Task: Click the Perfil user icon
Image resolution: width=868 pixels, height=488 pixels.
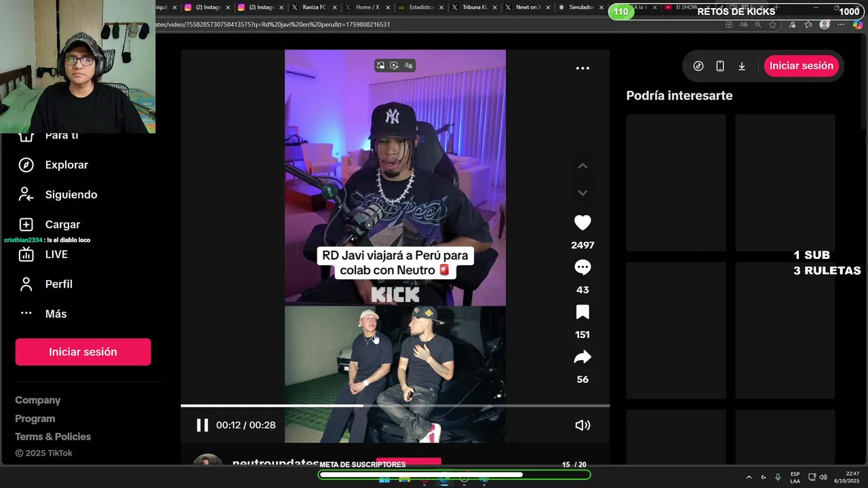Action: coord(26,284)
